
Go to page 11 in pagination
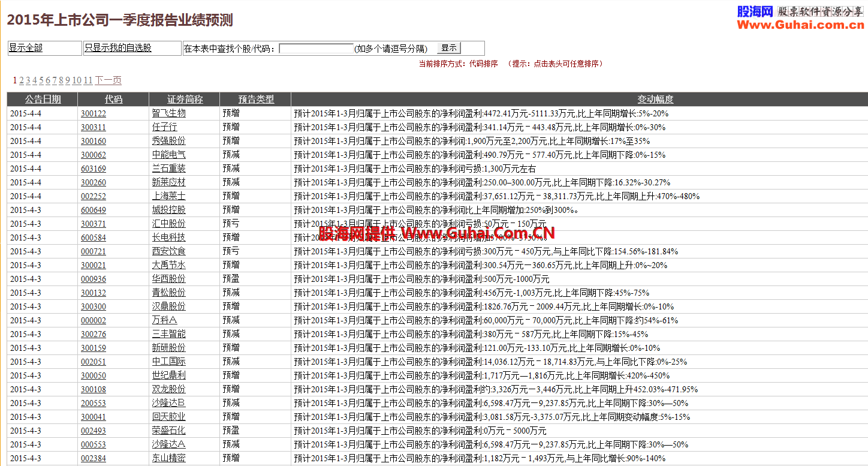[x=88, y=80]
